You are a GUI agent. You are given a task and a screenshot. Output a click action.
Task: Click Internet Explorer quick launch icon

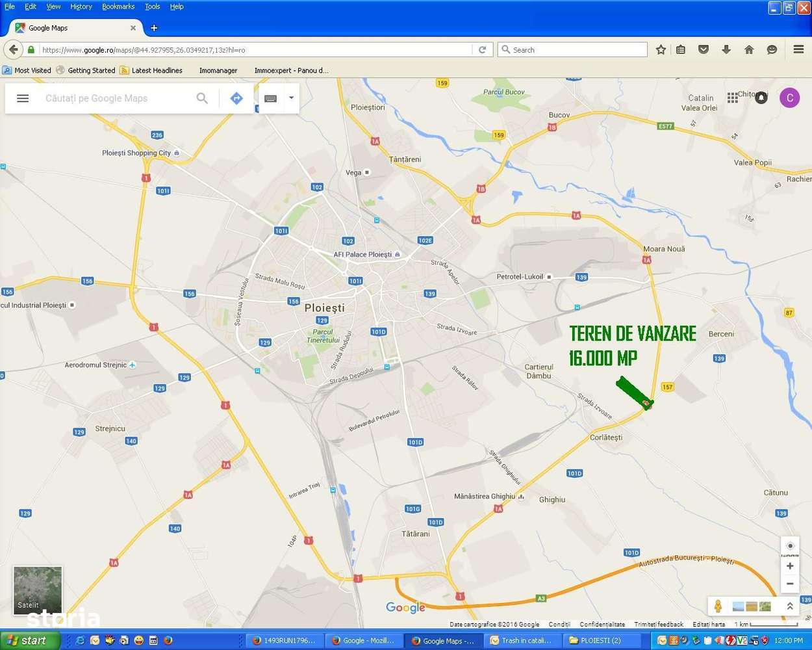[80, 640]
